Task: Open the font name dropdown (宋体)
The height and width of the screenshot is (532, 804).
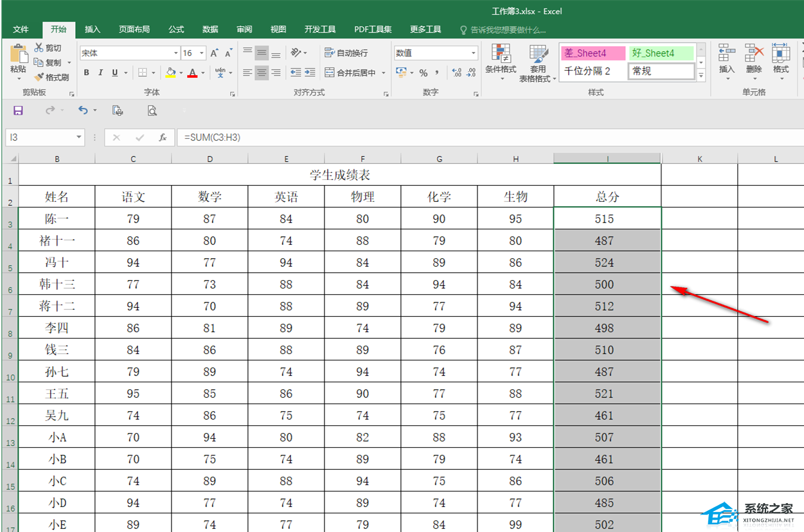Action: click(x=175, y=53)
